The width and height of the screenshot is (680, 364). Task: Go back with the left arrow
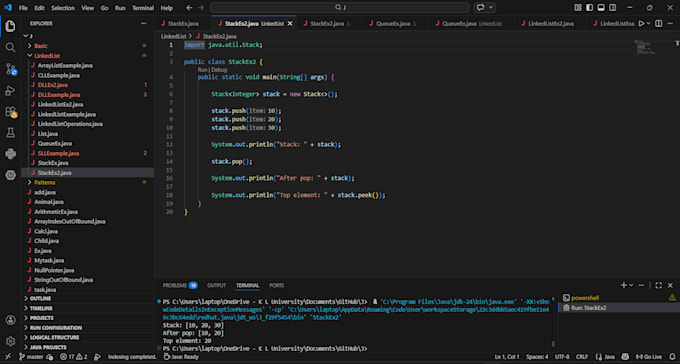coord(189,8)
